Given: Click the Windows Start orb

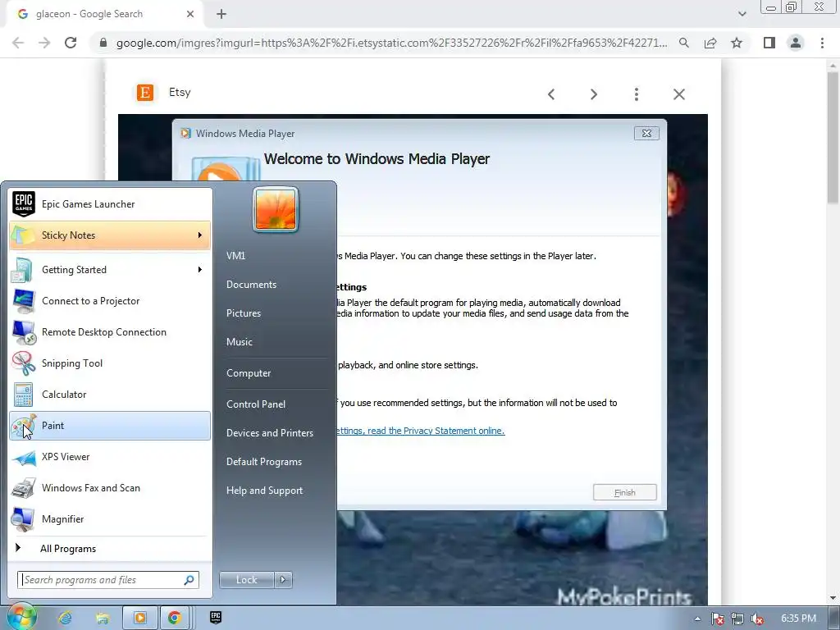Looking at the screenshot, I should [21, 617].
